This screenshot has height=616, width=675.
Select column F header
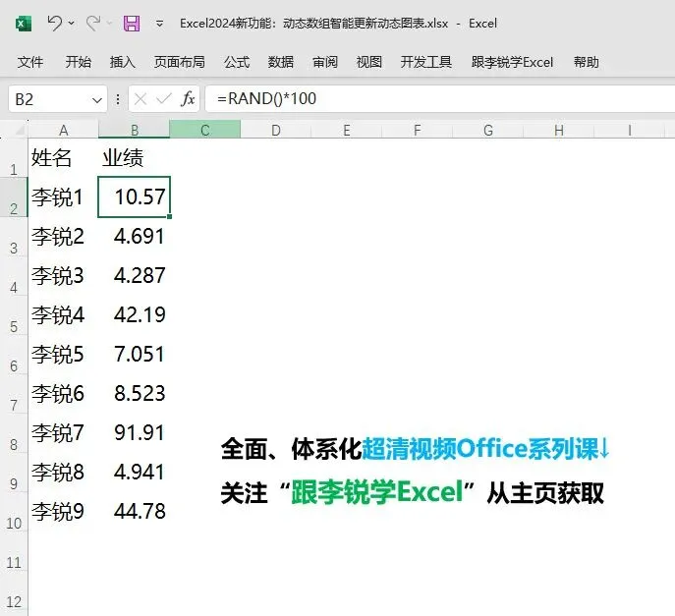click(x=417, y=130)
